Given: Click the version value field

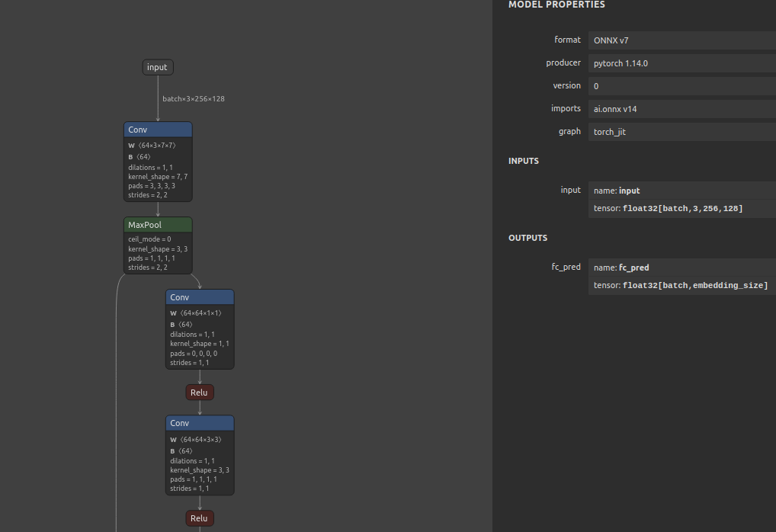Looking at the screenshot, I should coord(681,86).
